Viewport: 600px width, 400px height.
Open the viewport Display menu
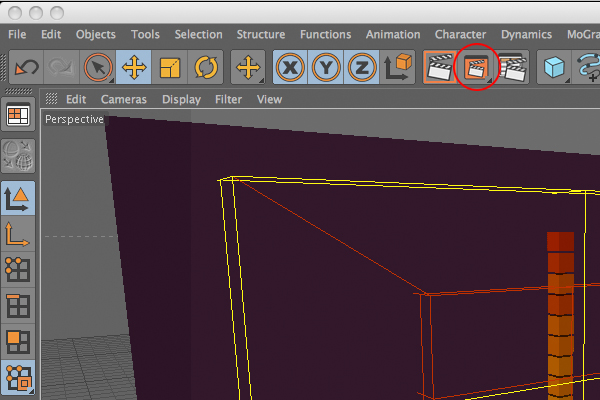pos(181,100)
